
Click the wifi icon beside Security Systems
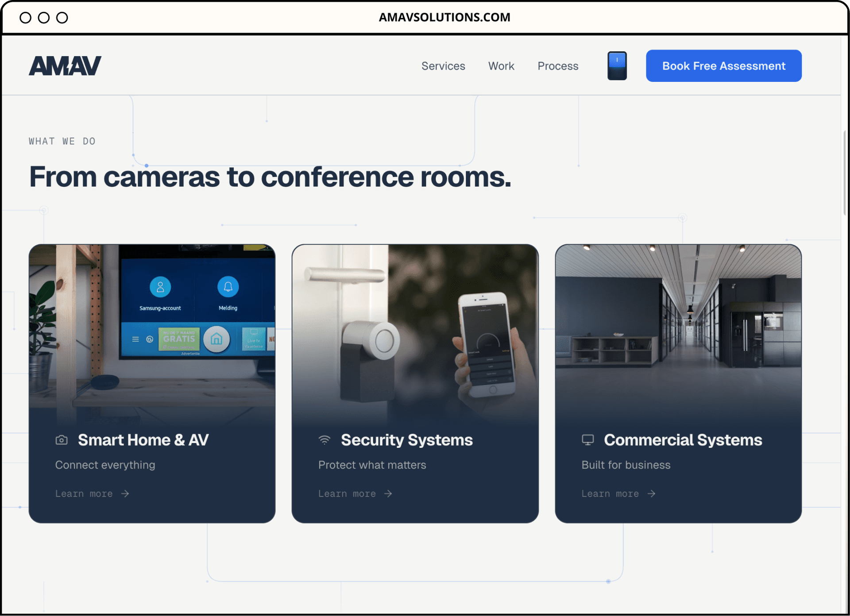pos(325,440)
